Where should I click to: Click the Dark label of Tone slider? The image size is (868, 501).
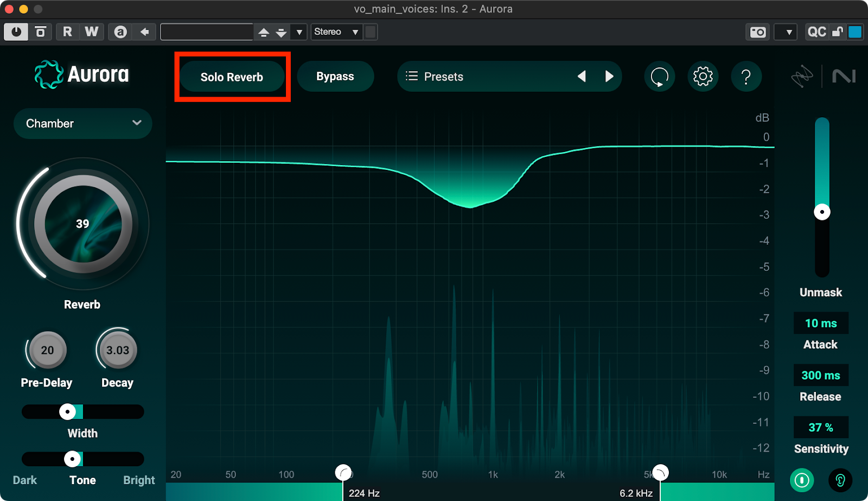(x=25, y=480)
